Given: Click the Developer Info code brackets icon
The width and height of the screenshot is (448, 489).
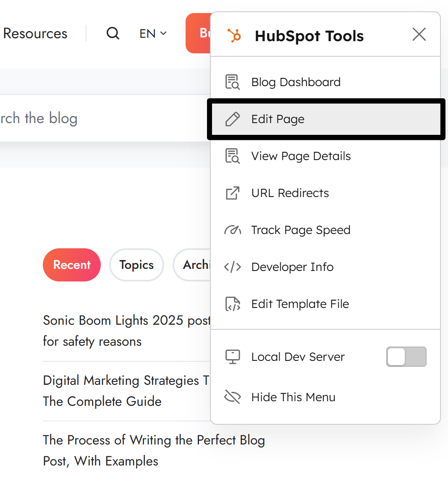Looking at the screenshot, I should (x=233, y=267).
